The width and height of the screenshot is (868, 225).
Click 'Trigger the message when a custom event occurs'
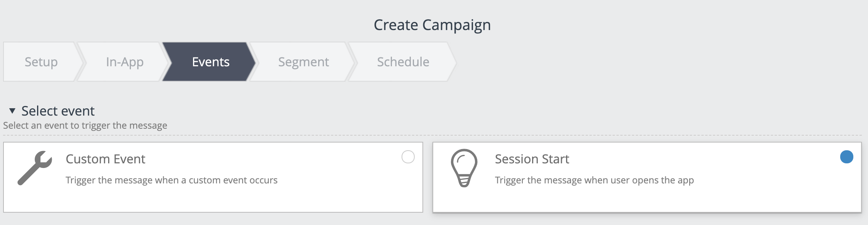[171, 180]
